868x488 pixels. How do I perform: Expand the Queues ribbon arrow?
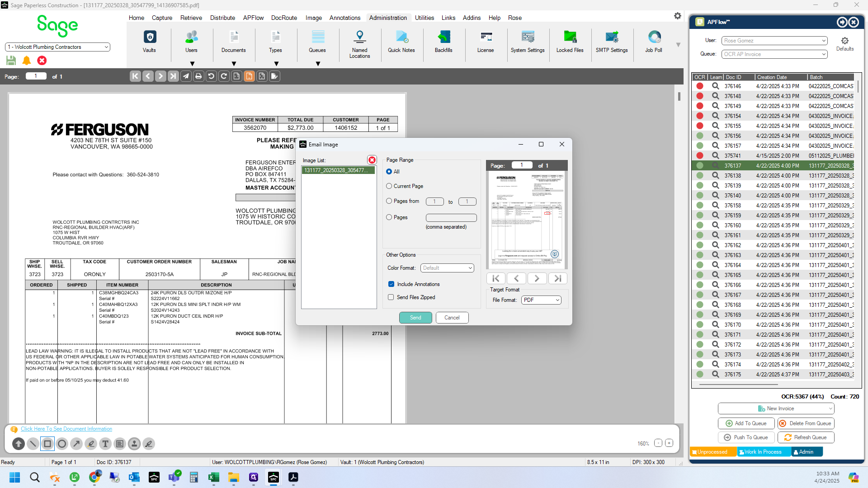click(x=318, y=64)
